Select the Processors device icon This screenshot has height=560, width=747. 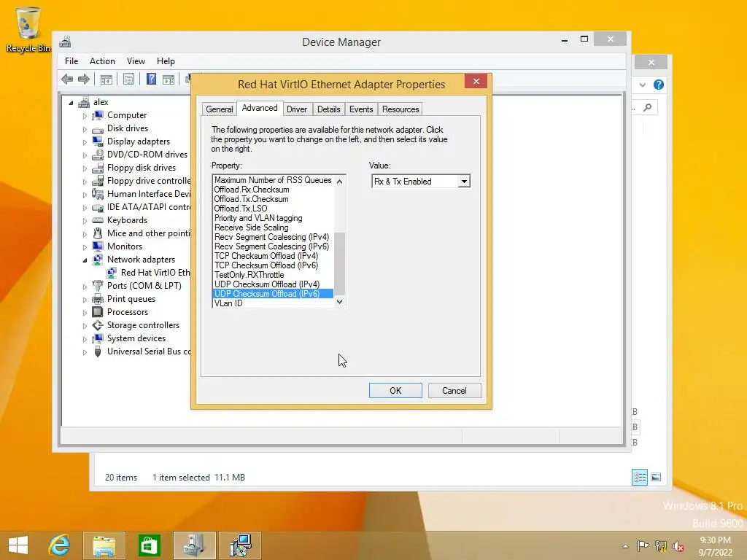[98, 312]
